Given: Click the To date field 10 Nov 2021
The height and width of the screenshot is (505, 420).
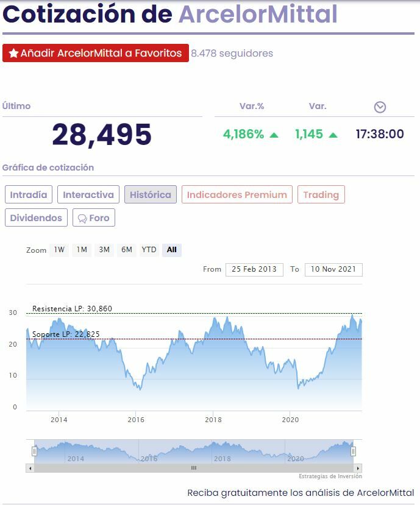Looking at the screenshot, I should tap(333, 270).
